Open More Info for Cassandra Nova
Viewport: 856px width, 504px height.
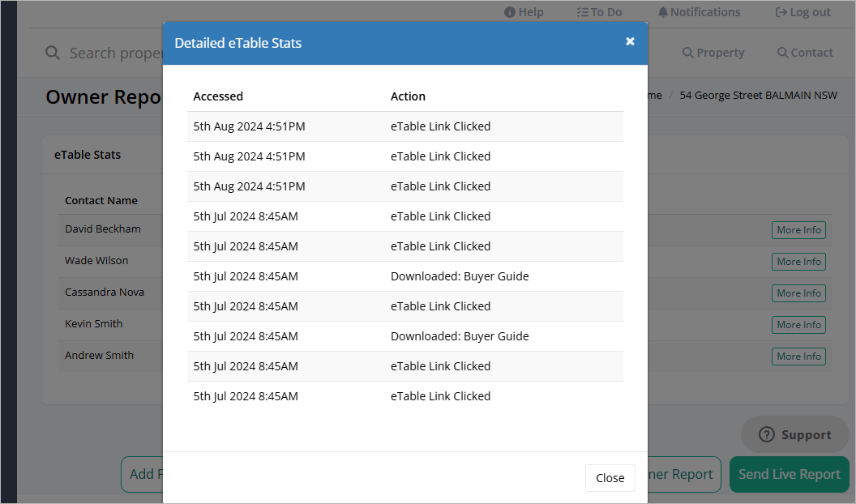click(798, 293)
